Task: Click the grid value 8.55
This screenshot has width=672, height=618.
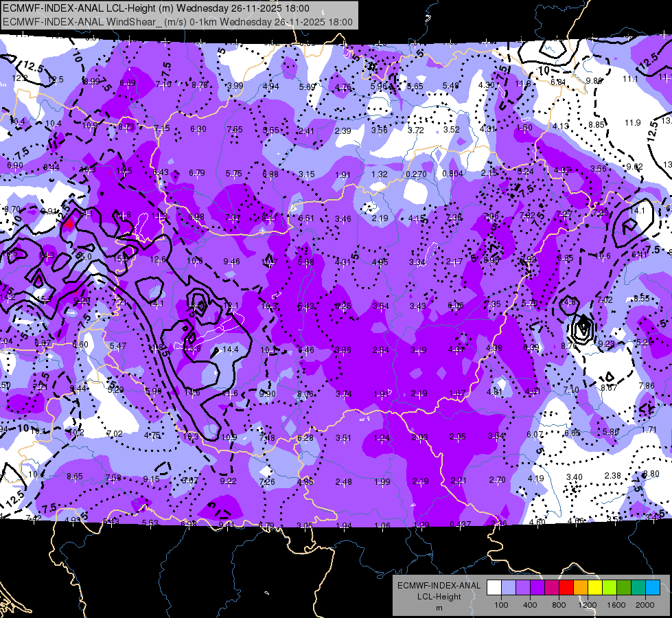Action: click(641, 298)
